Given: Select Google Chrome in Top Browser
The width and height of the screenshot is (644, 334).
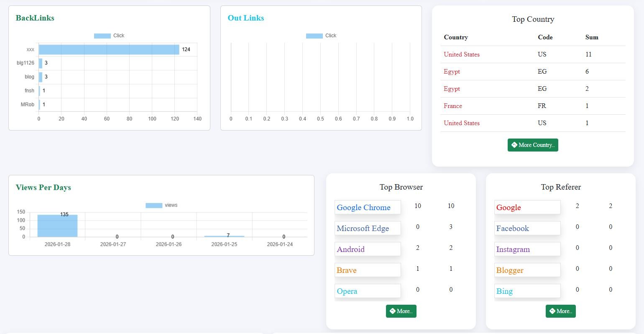Looking at the screenshot, I should coord(368,207).
